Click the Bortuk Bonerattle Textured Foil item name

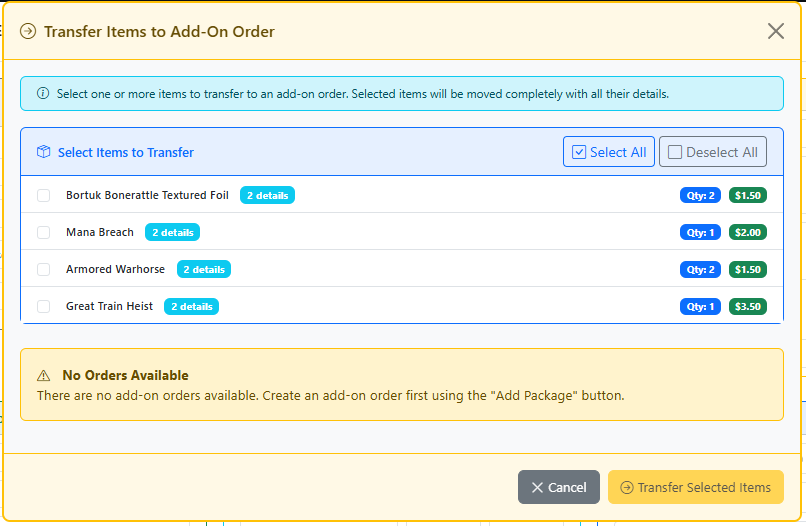pyautogui.click(x=147, y=195)
